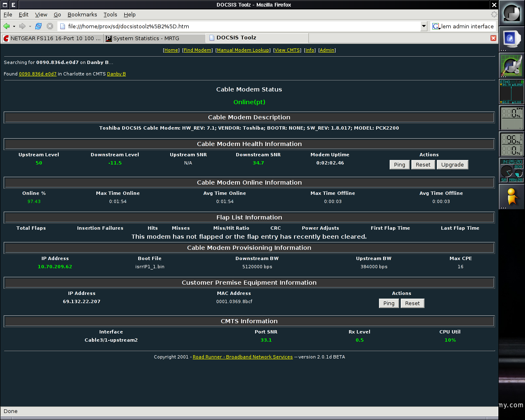Click the Online percent value 97.43
525x420 pixels.
pyautogui.click(x=34, y=201)
